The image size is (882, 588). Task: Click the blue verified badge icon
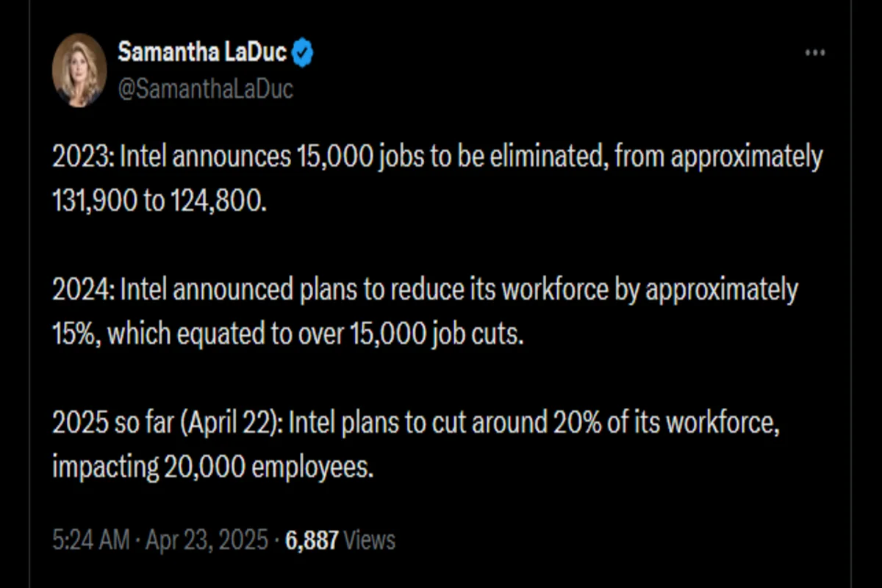click(303, 54)
